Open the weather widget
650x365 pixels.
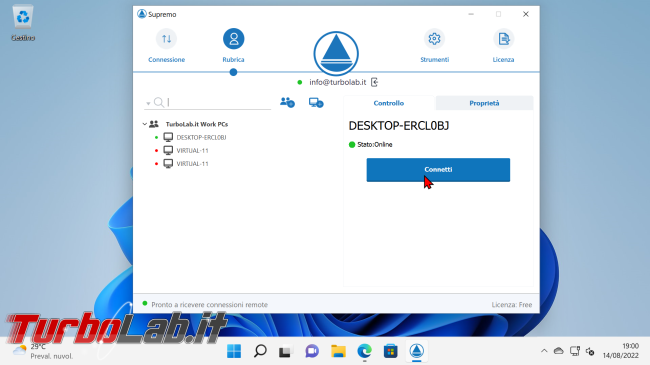[43, 351]
